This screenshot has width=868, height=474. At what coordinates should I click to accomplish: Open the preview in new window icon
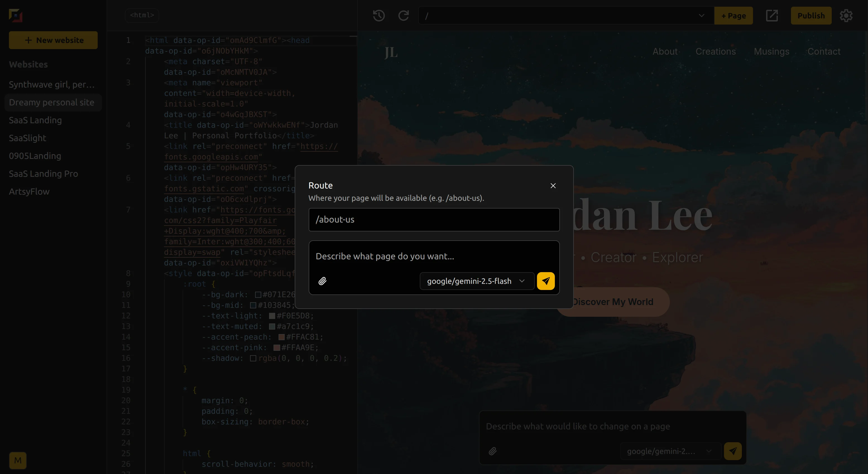(772, 16)
